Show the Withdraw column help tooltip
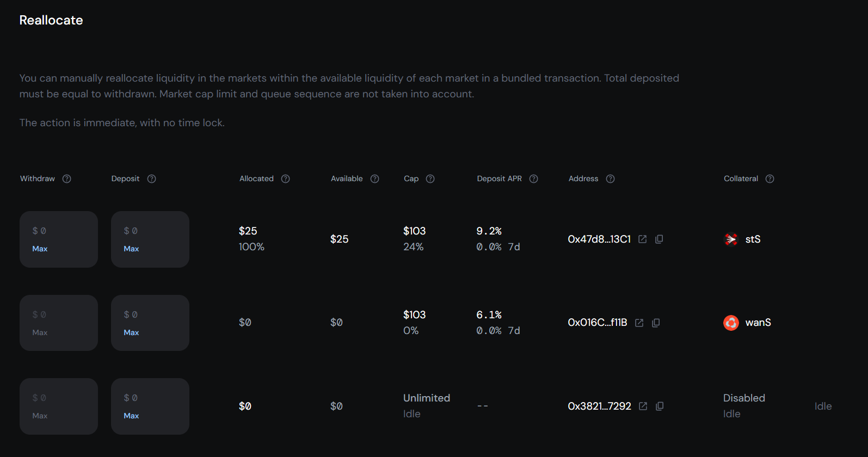 pyautogui.click(x=66, y=178)
